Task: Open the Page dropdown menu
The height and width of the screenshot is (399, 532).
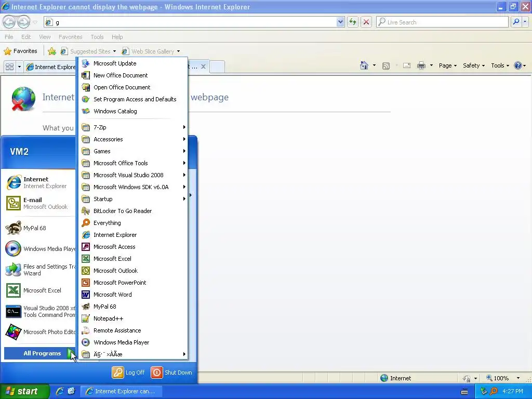Action: (x=447, y=65)
